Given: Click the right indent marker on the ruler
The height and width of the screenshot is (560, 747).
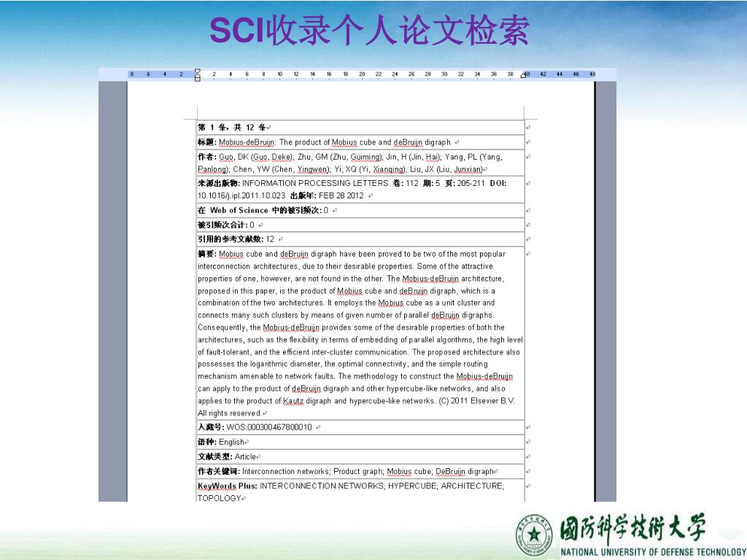Looking at the screenshot, I should [523, 75].
